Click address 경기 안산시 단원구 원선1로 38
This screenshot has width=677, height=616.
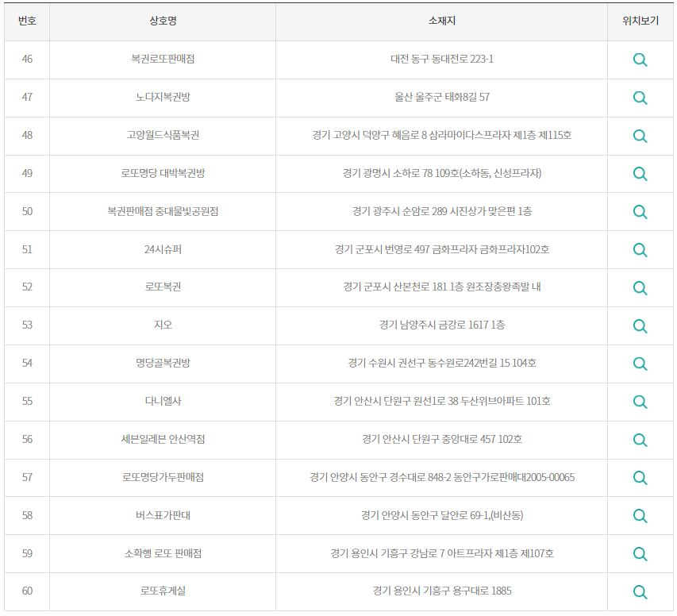click(x=442, y=401)
